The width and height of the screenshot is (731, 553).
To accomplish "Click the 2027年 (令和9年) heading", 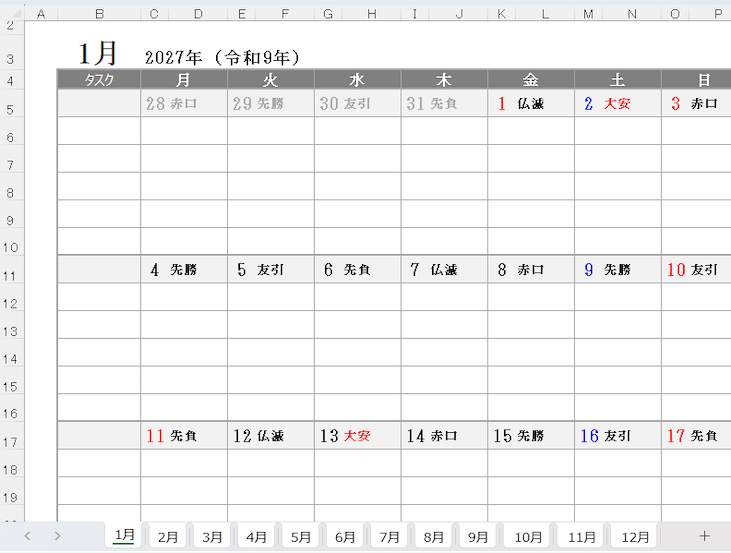I will (222, 57).
